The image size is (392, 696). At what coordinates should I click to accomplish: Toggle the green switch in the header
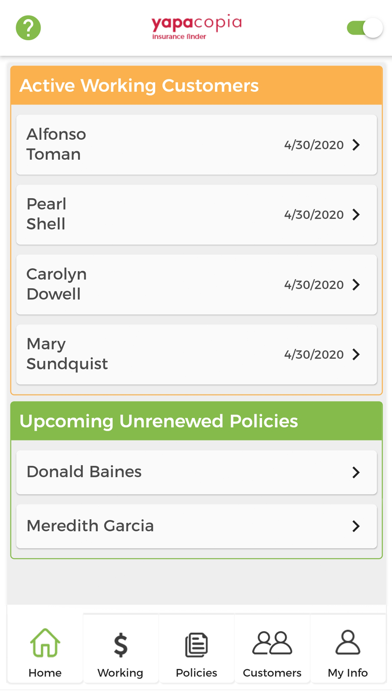coord(364,28)
